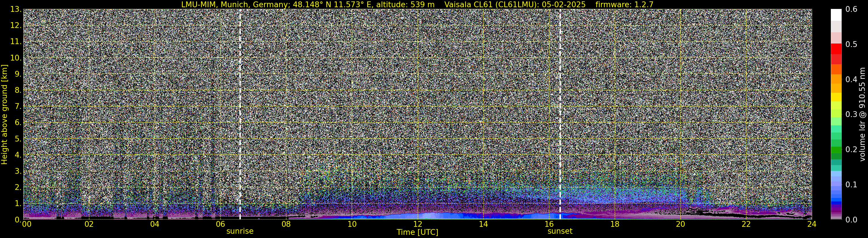Click the height axis tick label 1
This screenshot has width=868, height=238.
(x=18, y=203)
